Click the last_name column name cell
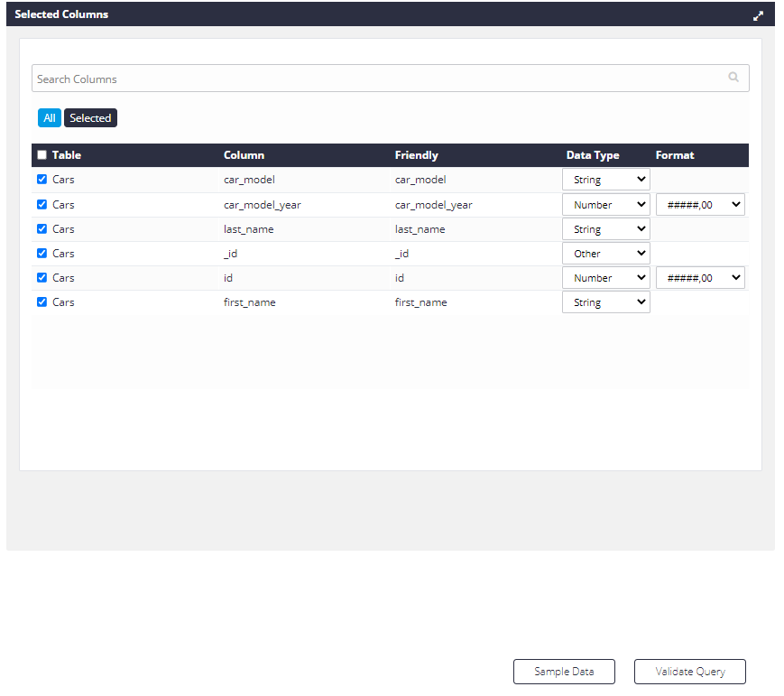Viewport: 784px width, 696px height. 248,229
